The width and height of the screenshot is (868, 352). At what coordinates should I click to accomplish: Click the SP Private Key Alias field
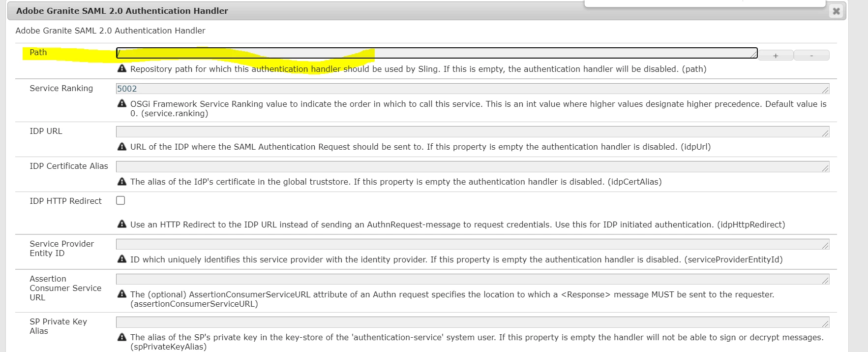tap(473, 322)
